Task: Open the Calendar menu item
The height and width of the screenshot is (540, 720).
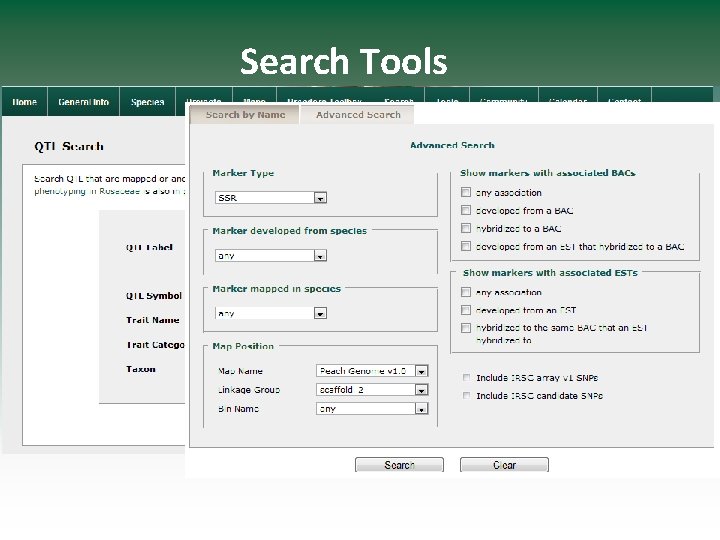Action: 568,98
